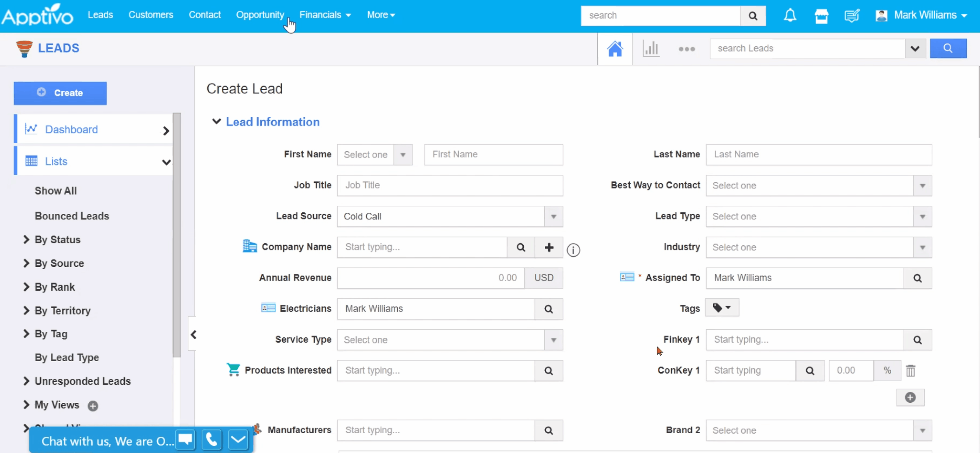Open the Leads reports chart icon
This screenshot has width=980, height=453.
[651, 49]
